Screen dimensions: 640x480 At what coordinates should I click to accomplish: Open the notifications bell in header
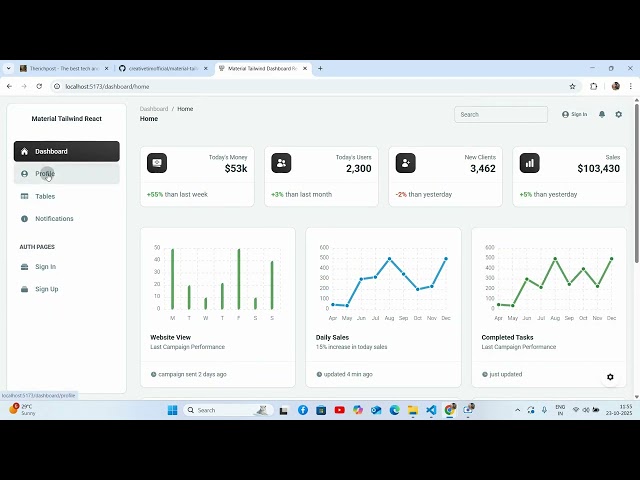tap(602, 114)
